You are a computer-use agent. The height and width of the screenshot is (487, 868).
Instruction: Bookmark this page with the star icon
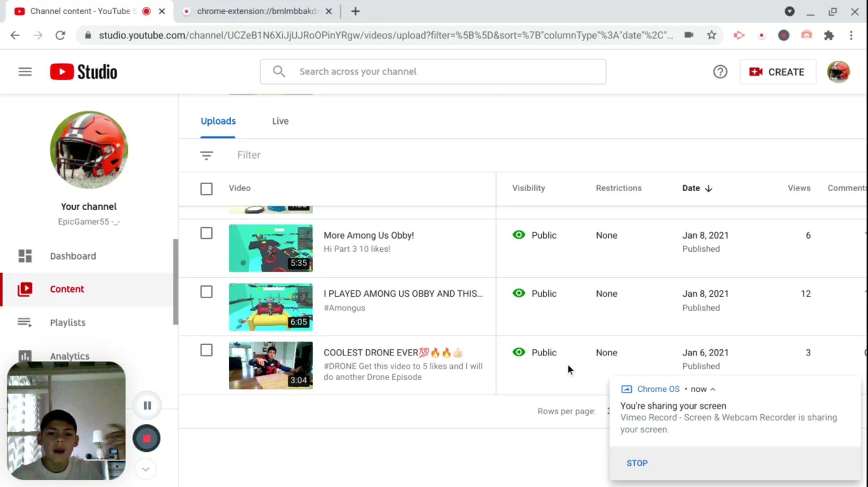711,35
